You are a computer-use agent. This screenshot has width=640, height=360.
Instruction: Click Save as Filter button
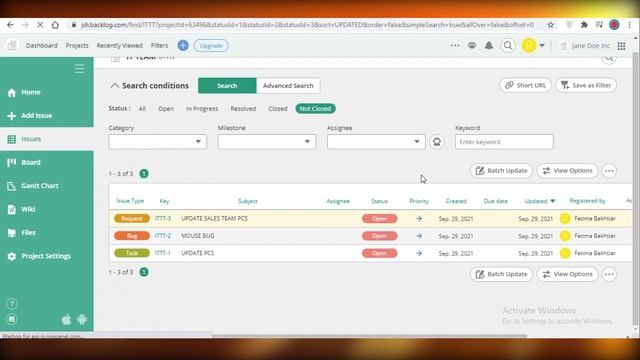click(x=586, y=85)
